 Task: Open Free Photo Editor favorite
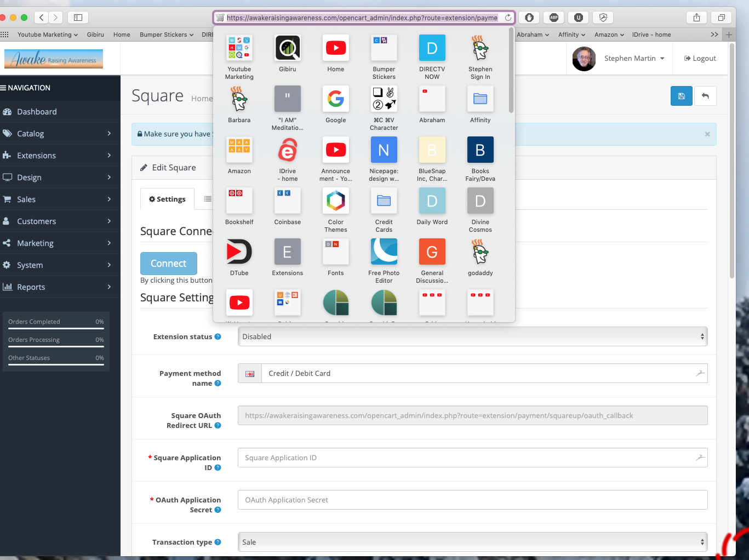(384, 252)
